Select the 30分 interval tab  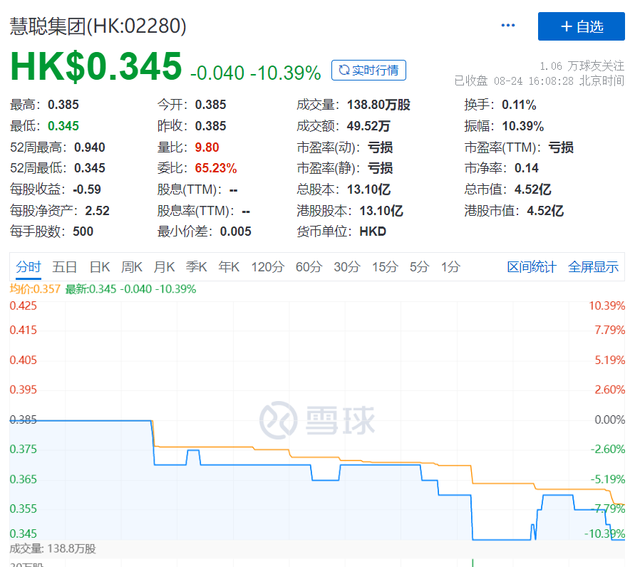pos(347,267)
